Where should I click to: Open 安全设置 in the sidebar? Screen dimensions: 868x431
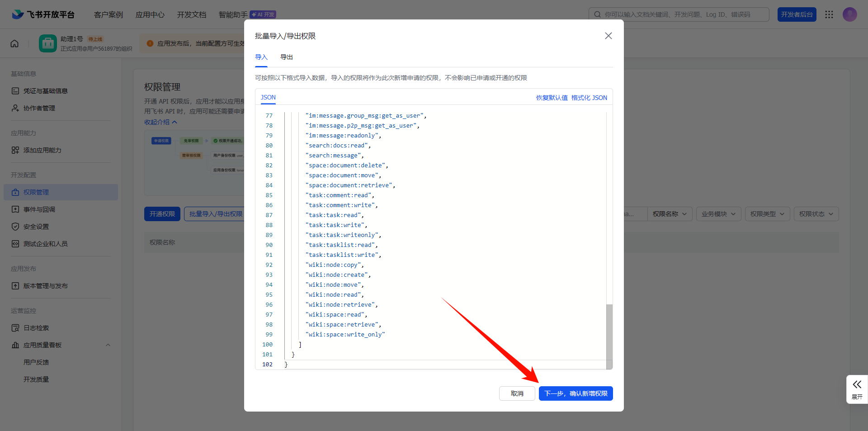[x=36, y=227]
